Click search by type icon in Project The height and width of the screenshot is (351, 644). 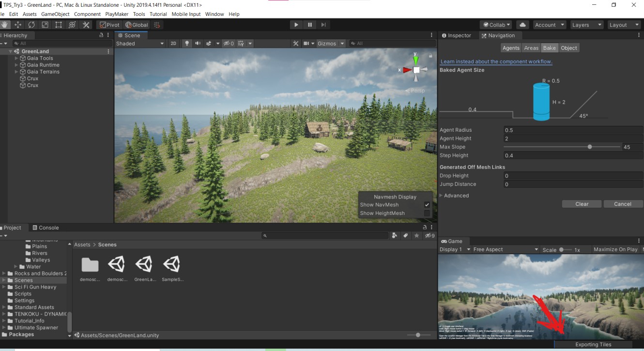(395, 236)
